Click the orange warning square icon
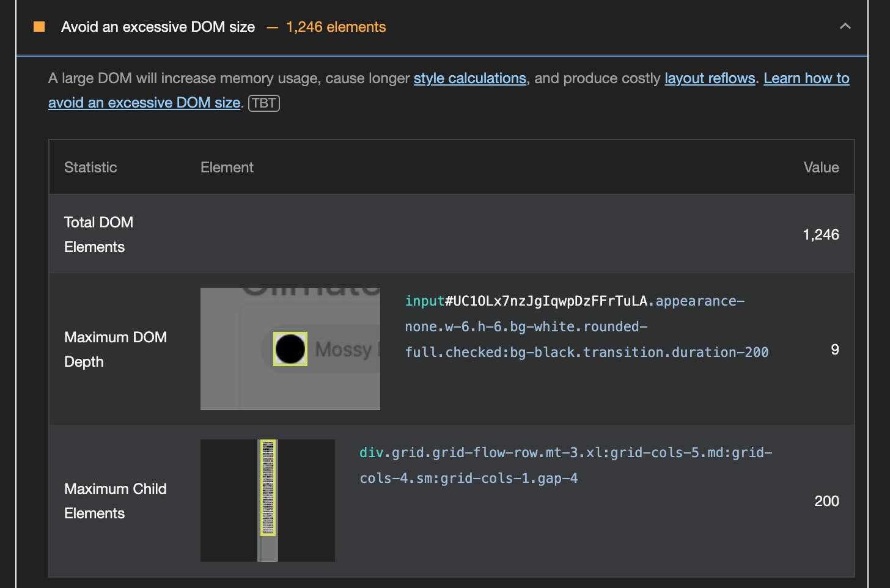This screenshot has height=588, width=890. pos(39,27)
